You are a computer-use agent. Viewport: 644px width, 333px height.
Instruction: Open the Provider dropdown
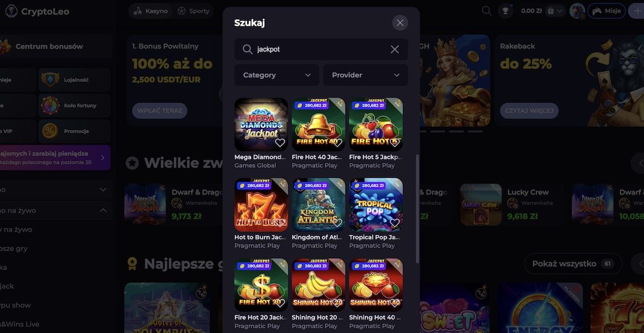[x=365, y=75]
